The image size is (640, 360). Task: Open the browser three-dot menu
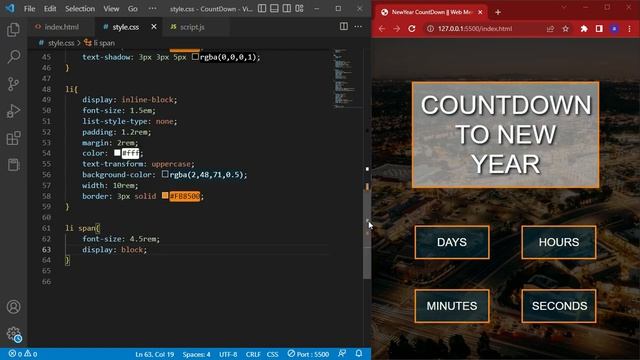tap(629, 29)
